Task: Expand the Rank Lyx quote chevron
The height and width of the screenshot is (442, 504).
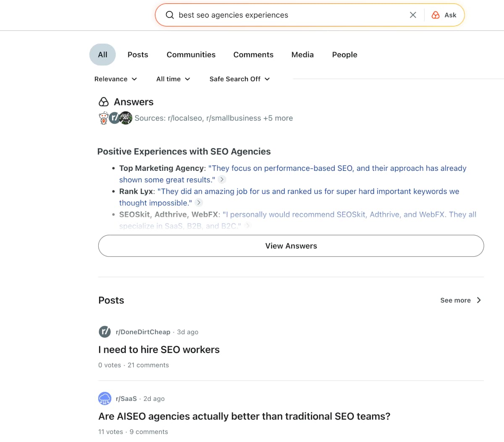Action: (x=199, y=202)
